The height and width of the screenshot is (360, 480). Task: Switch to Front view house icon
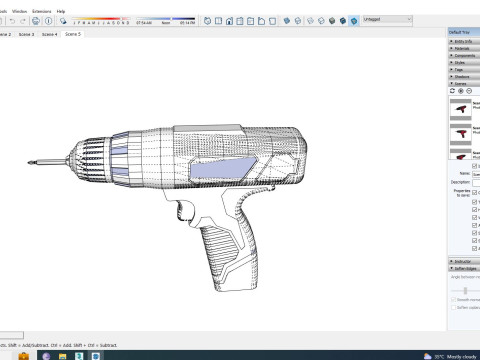pos(229,21)
